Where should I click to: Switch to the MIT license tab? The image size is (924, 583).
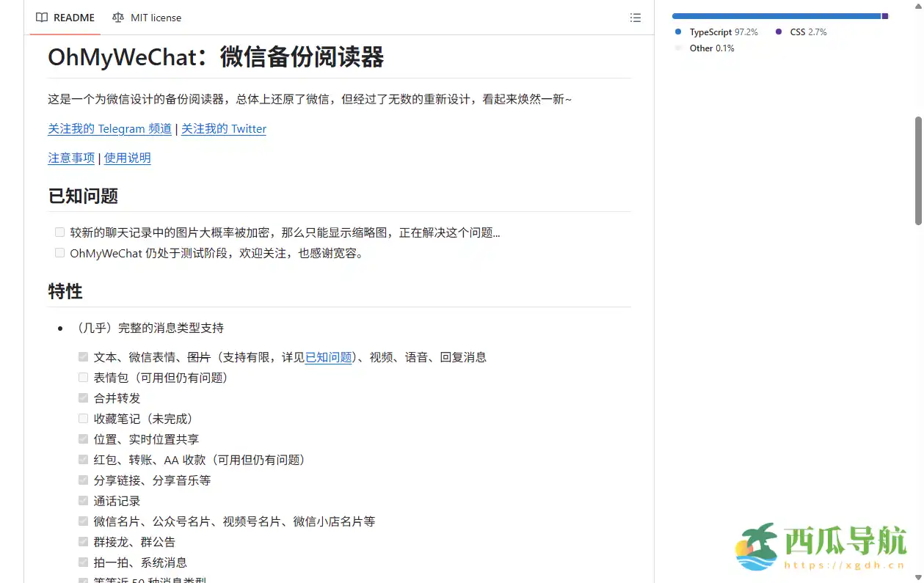(155, 18)
